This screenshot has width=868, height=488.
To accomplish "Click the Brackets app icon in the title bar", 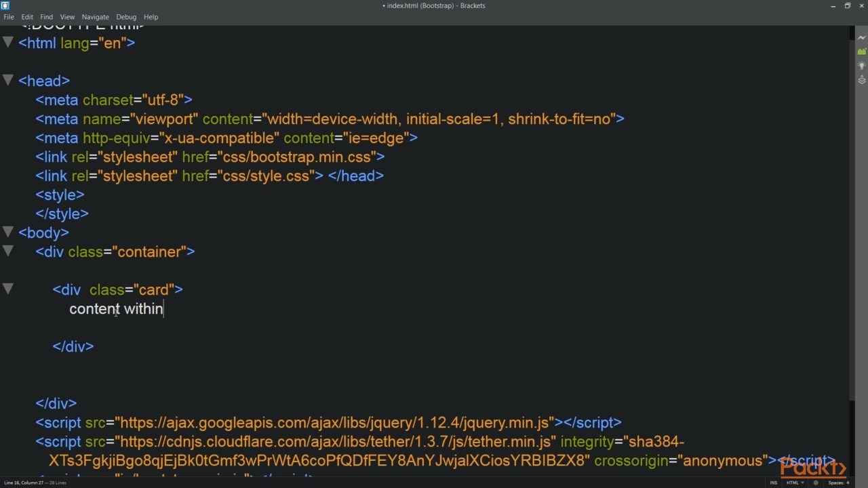I will coord(5,5).
